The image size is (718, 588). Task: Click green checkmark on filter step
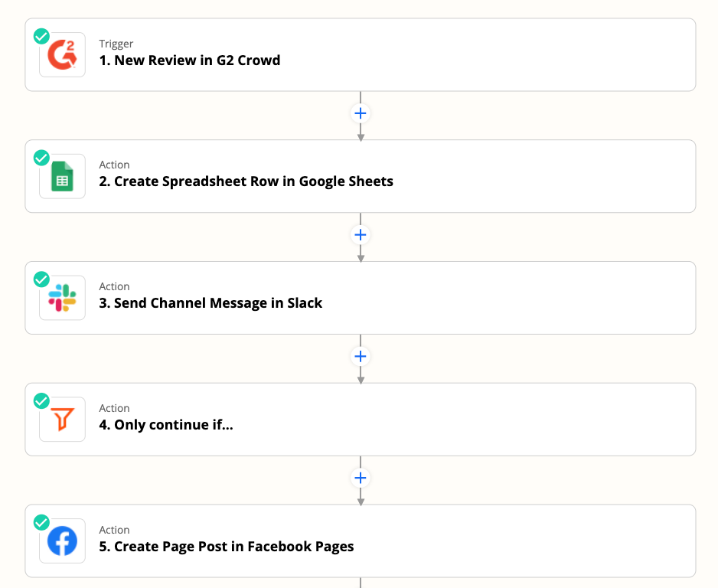pyautogui.click(x=41, y=400)
